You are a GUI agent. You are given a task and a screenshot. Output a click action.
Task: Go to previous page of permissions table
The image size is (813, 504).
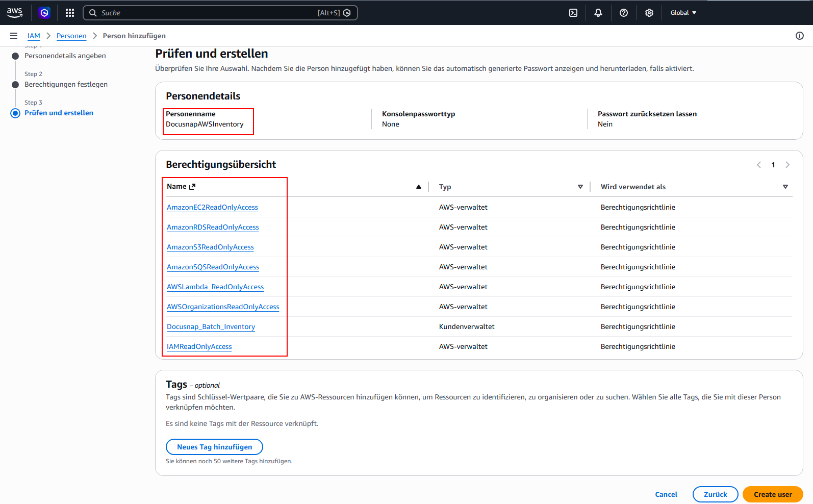pyautogui.click(x=759, y=165)
